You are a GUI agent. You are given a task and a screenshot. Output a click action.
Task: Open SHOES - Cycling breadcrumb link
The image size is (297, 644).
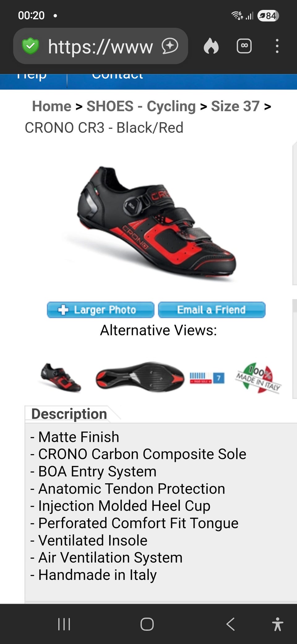coord(141,106)
